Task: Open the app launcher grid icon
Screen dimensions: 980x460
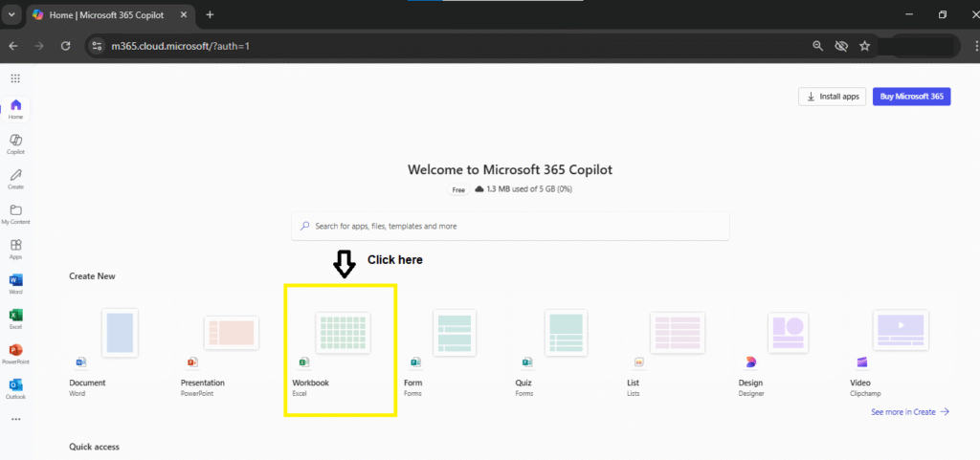Action: click(x=15, y=78)
